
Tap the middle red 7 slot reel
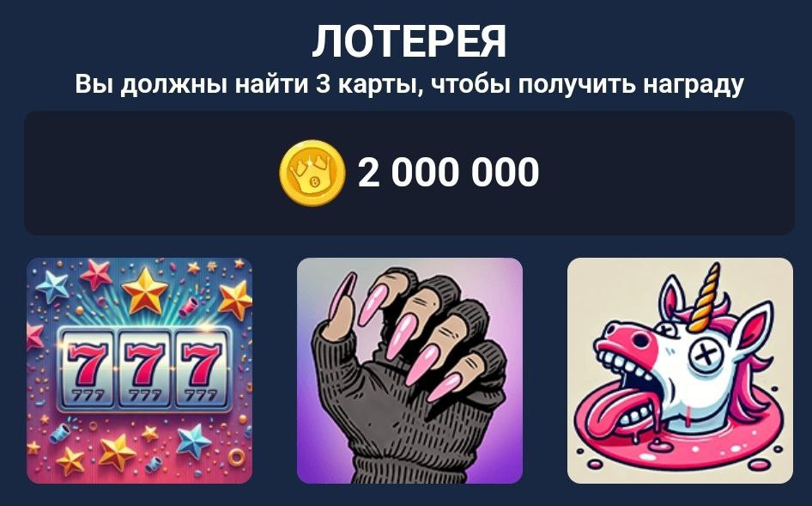click(x=144, y=368)
